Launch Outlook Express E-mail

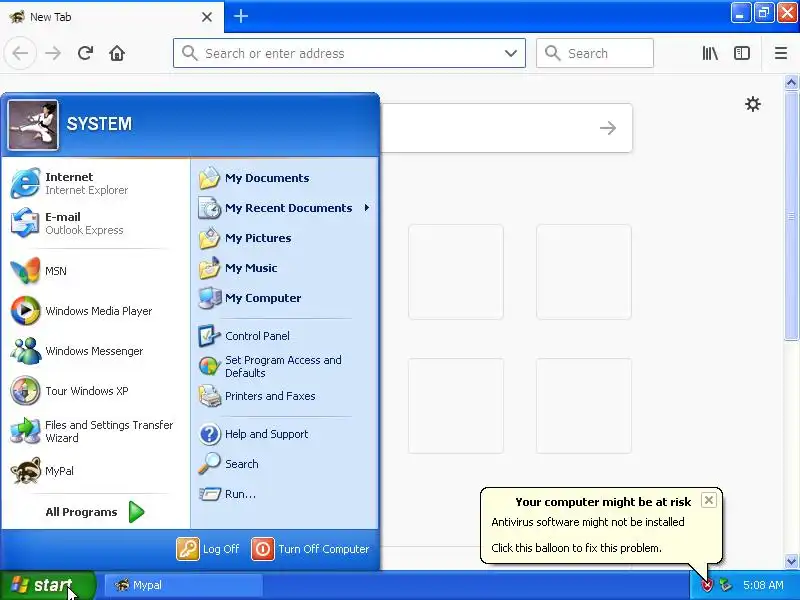coord(95,223)
